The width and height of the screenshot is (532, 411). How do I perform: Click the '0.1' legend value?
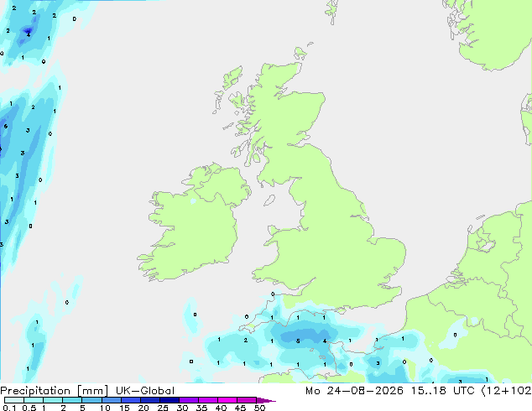[x=9, y=408]
